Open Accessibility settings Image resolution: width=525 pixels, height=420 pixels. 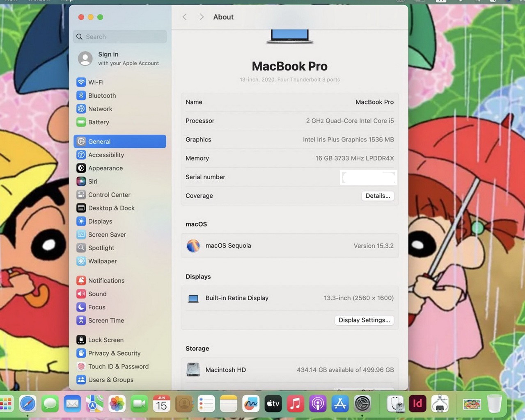click(120, 155)
